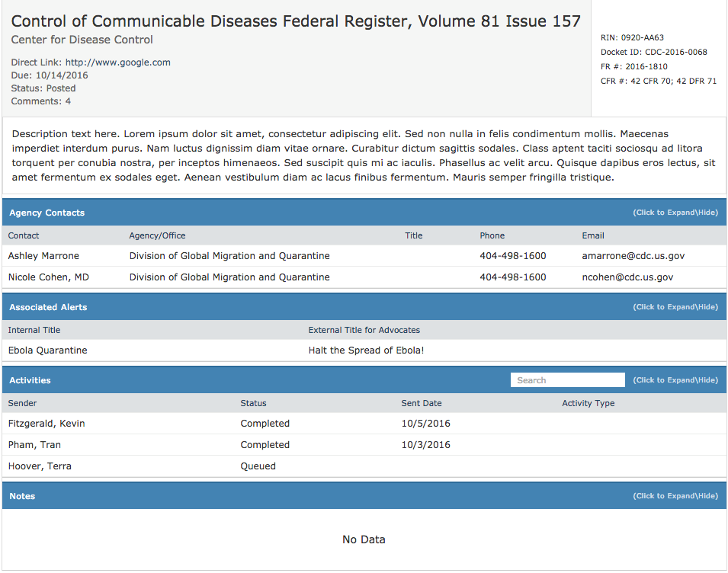Click the RIN: 0920-AA63 value
Image resolution: width=728 pixels, height=573 pixels.
pyautogui.click(x=633, y=37)
